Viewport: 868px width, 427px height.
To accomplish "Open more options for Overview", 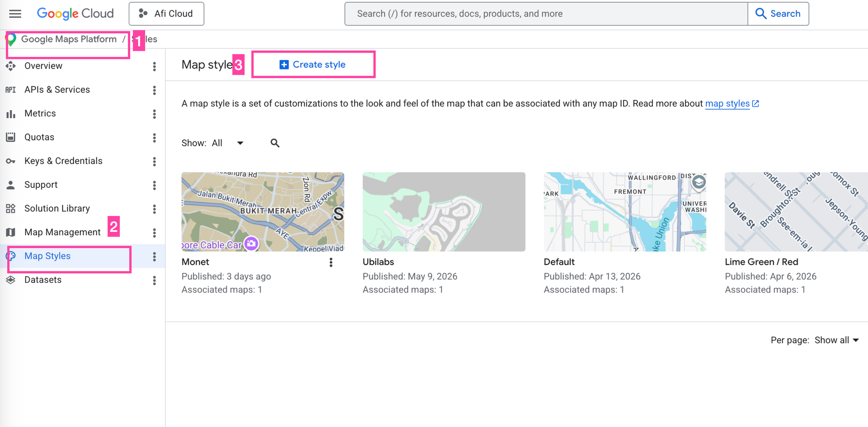I will click(154, 66).
